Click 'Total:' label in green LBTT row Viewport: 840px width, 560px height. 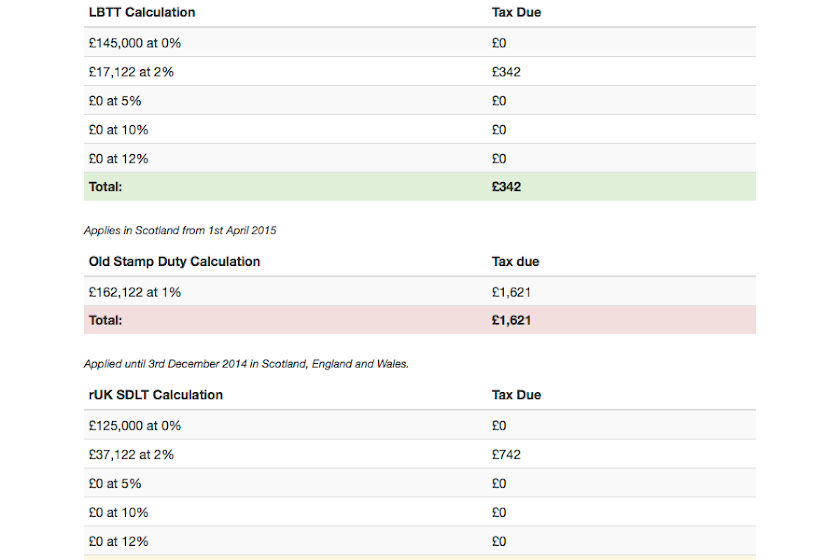coord(106,186)
